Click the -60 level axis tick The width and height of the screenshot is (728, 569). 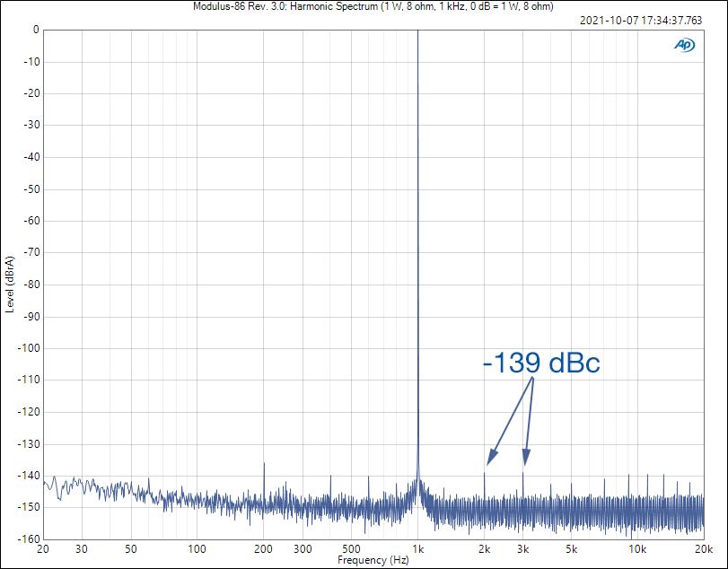(x=31, y=221)
